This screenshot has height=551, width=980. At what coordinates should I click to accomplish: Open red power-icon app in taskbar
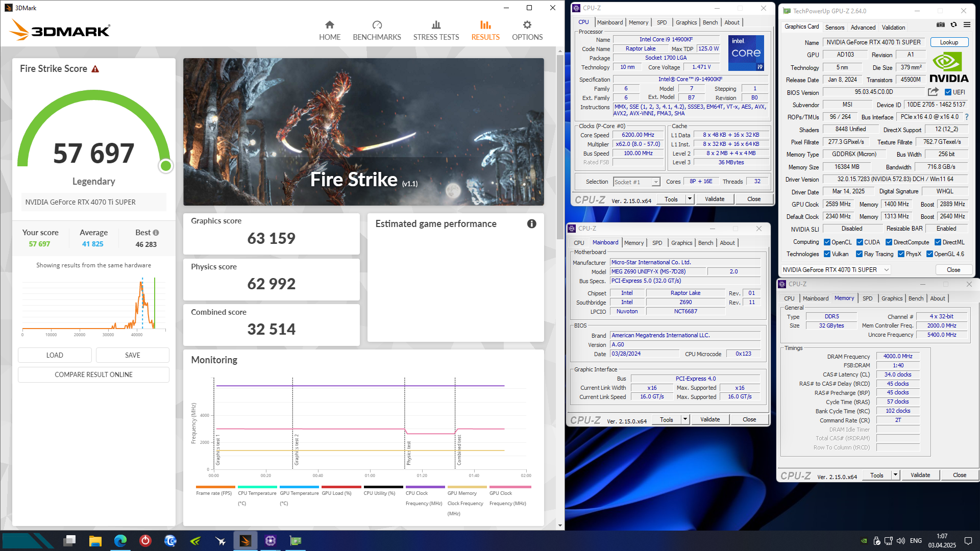tap(145, 540)
